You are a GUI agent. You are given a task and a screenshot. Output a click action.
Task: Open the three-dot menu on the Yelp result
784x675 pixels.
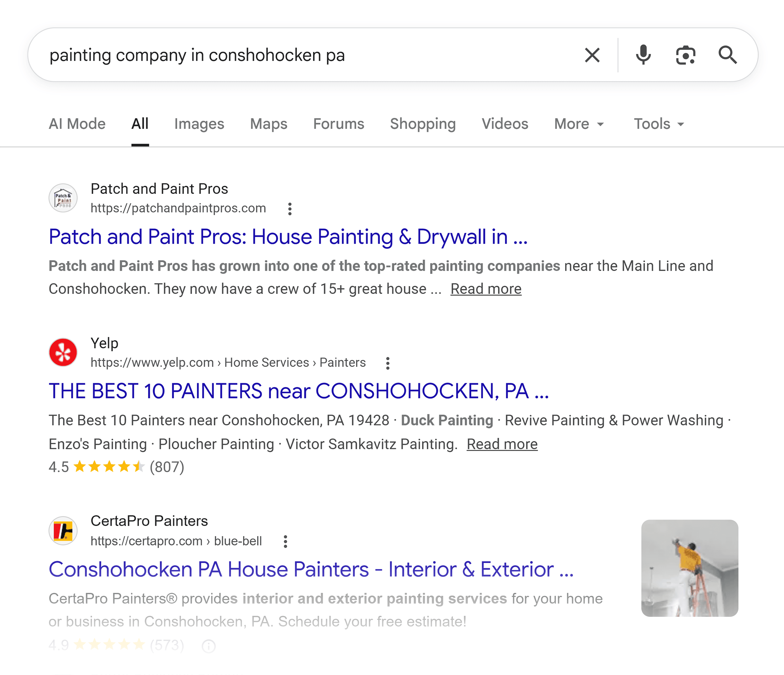coord(388,364)
